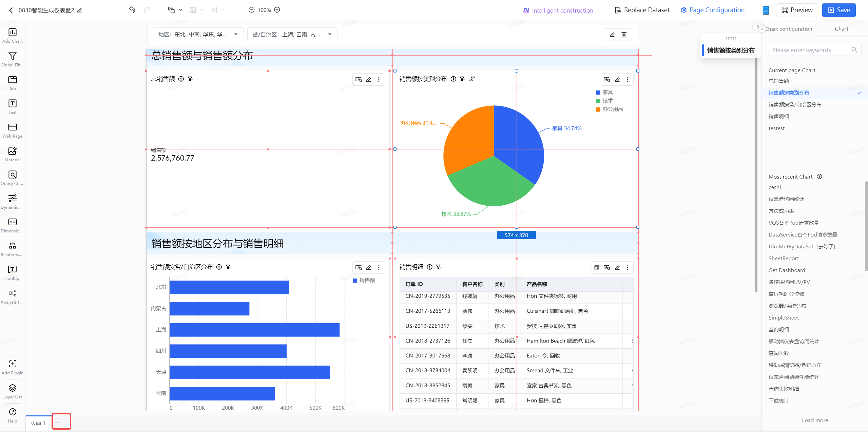The height and width of the screenshot is (432, 868).
Task: Open Intelligent construction
Action: pyautogui.click(x=558, y=11)
